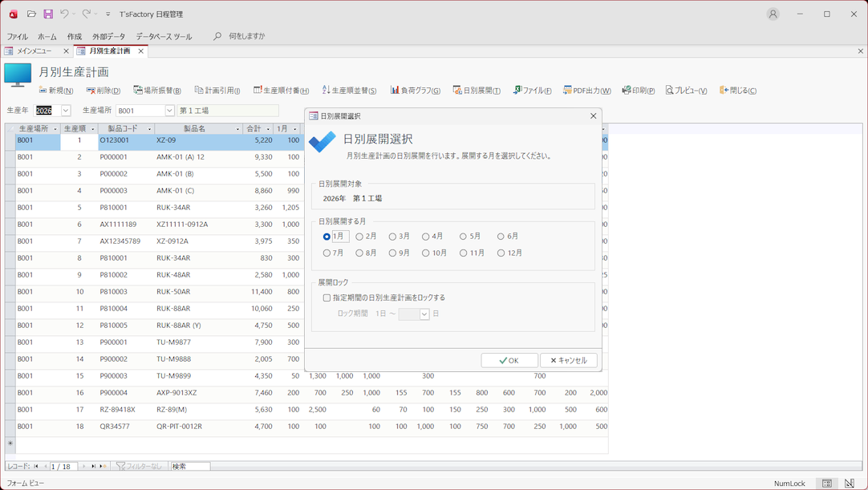The height and width of the screenshot is (490, 868).
Task: Open the 外部データ ribbon menu
Action: click(x=108, y=37)
